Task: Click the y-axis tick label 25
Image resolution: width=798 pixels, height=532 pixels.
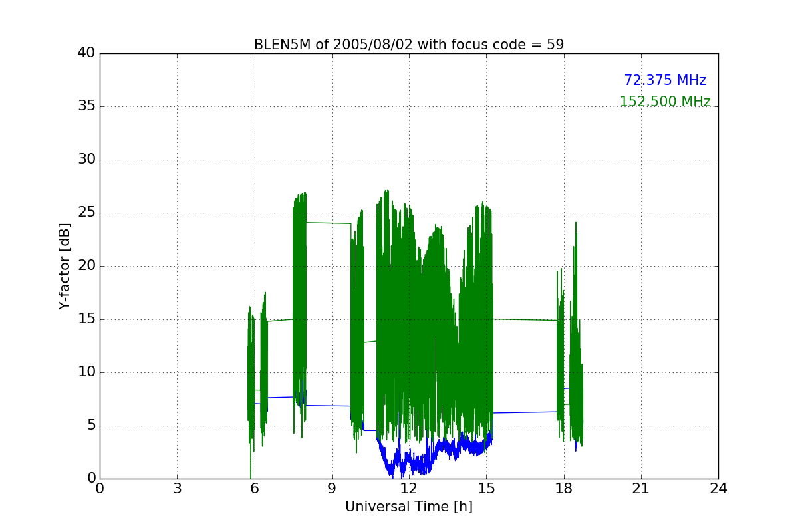Action: (x=86, y=213)
